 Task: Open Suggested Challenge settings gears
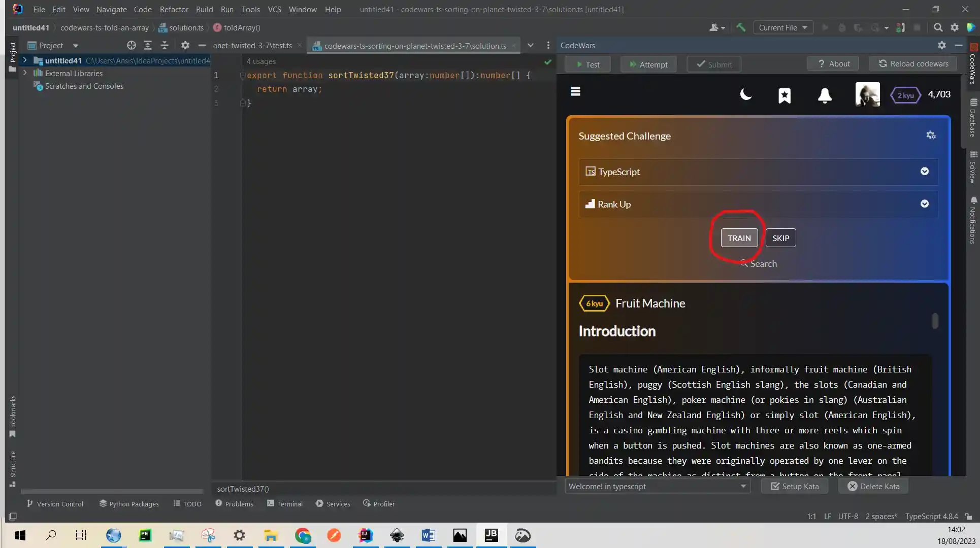(x=931, y=135)
